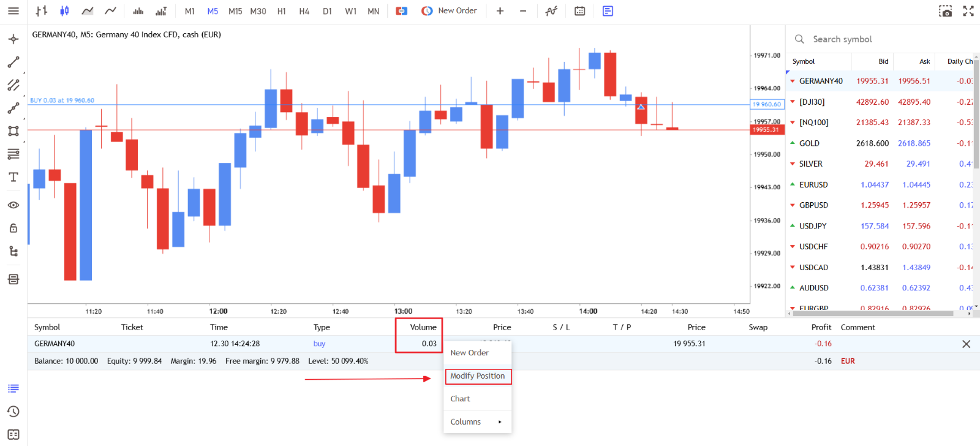Select the D1 timeframe

click(328, 11)
